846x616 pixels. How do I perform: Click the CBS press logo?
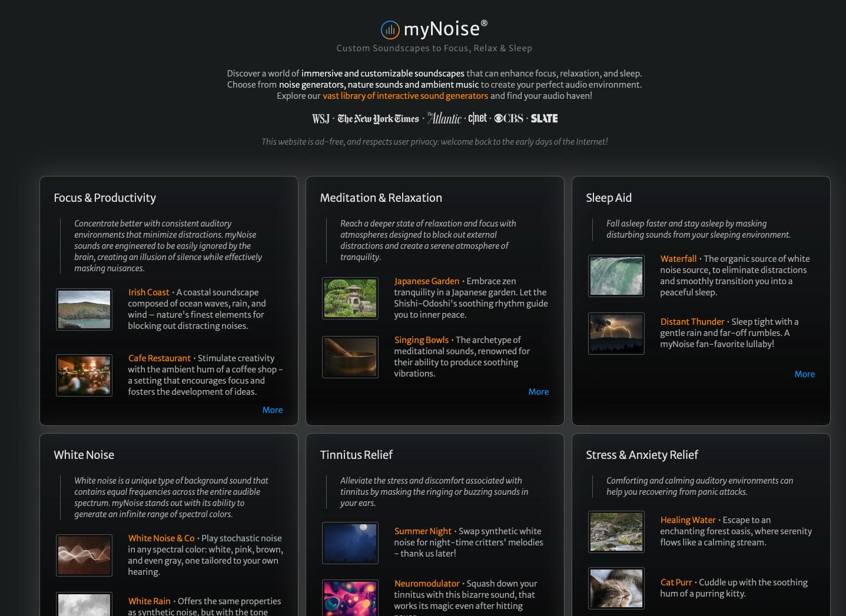[509, 118]
